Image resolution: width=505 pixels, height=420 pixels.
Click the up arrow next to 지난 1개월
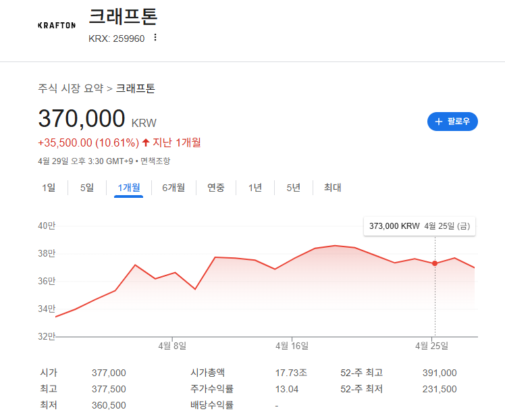click(x=146, y=142)
